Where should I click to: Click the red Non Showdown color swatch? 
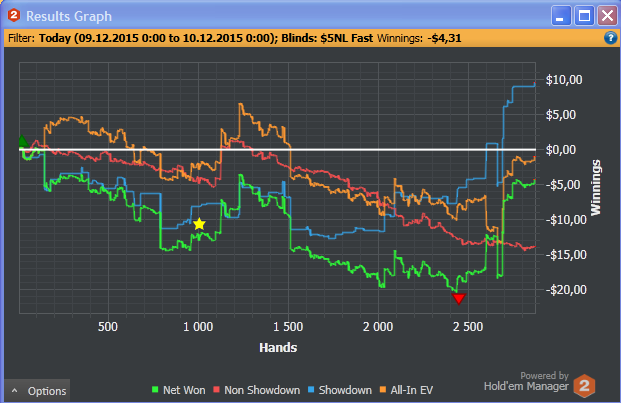(x=216, y=390)
